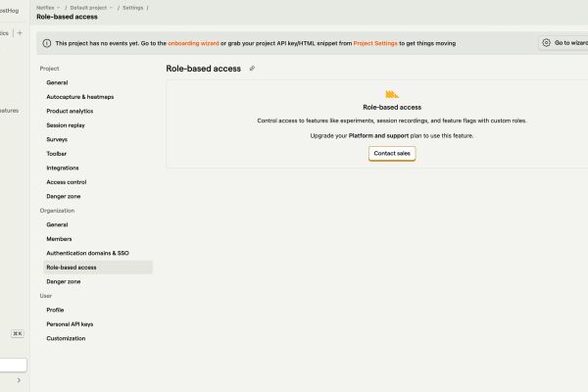Click the info icon in the banner
588x392 pixels.
point(47,43)
